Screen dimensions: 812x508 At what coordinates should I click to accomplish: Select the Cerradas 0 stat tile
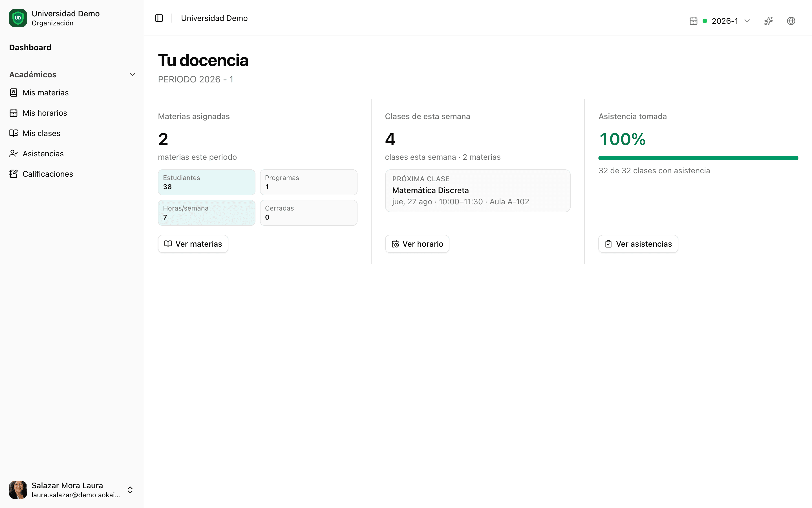tap(308, 213)
